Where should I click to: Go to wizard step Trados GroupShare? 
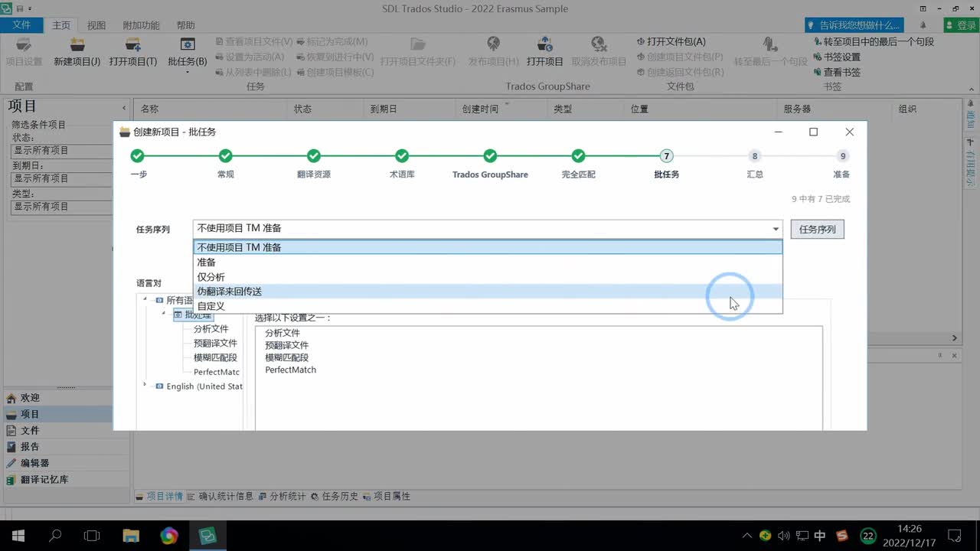point(490,164)
